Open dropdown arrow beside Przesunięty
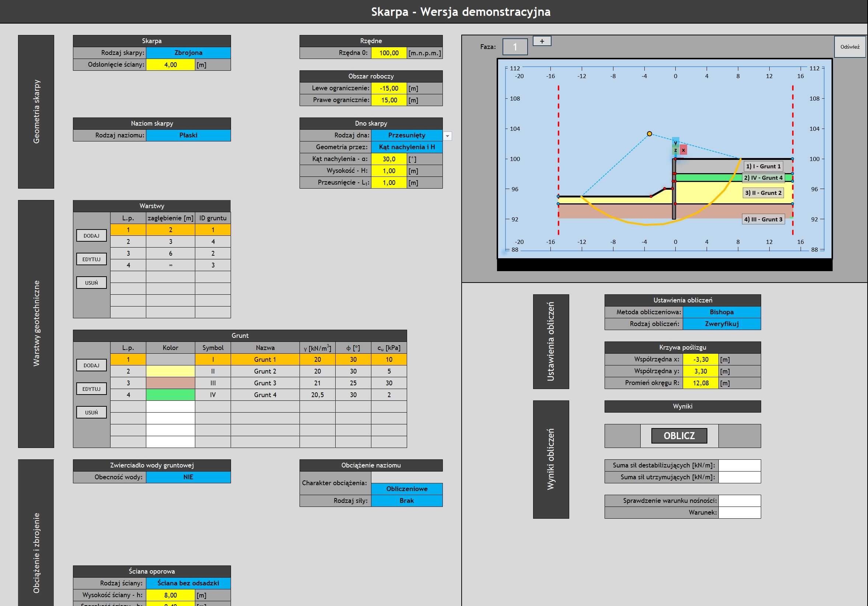The image size is (868, 606). coord(447,136)
